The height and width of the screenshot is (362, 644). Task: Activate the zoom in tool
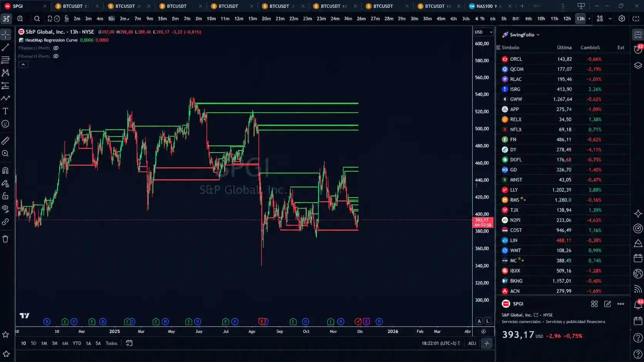coord(5,153)
